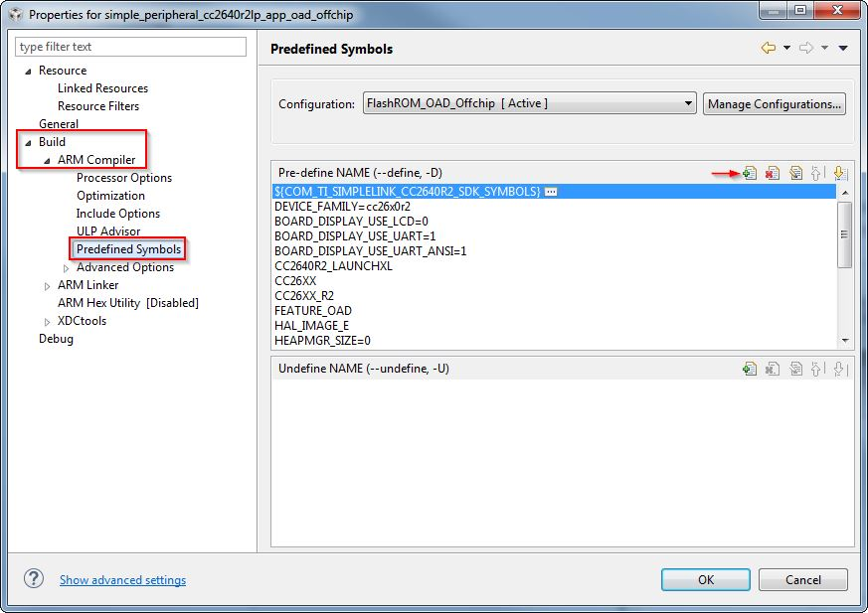Click the Manage Configurations button
This screenshot has height=613, width=868.
774,104
